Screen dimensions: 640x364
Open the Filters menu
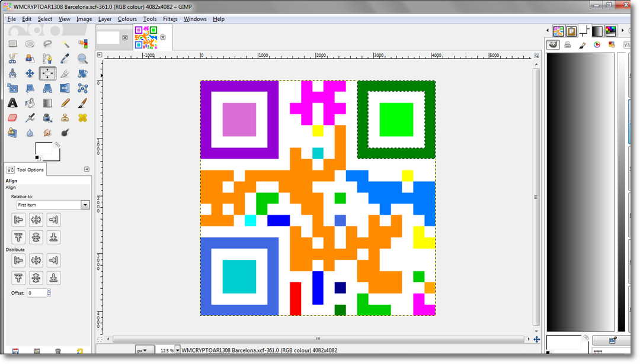pos(170,19)
